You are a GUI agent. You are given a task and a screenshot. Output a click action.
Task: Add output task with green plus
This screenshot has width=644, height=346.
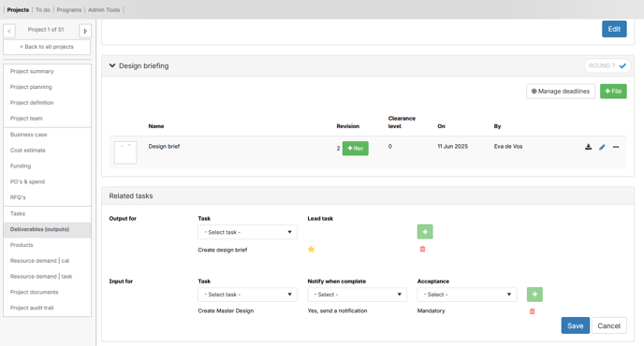[x=425, y=232]
